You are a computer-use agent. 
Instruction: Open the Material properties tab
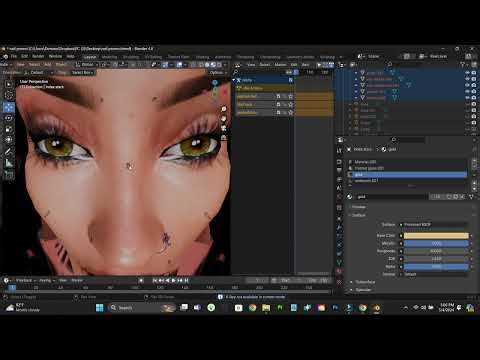click(x=339, y=271)
